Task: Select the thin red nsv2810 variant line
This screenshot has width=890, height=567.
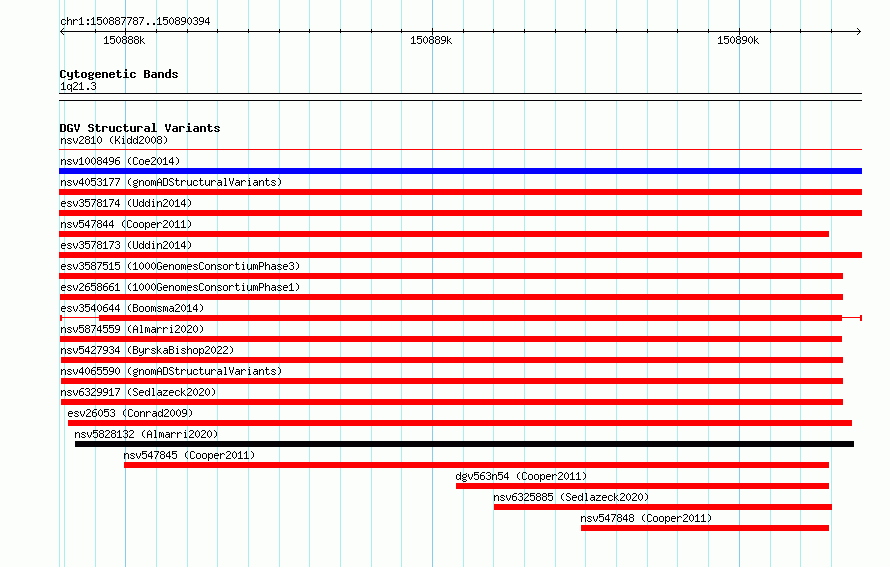Action: click(460, 150)
